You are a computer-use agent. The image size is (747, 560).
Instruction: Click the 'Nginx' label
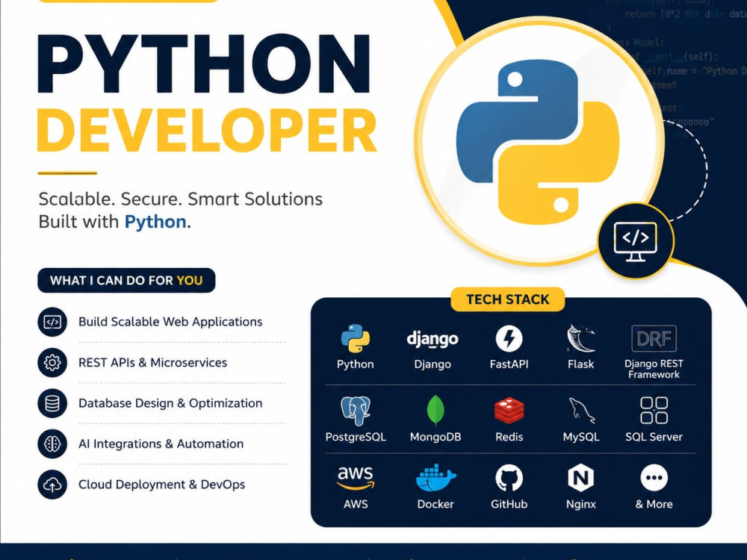click(x=580, y=504)
